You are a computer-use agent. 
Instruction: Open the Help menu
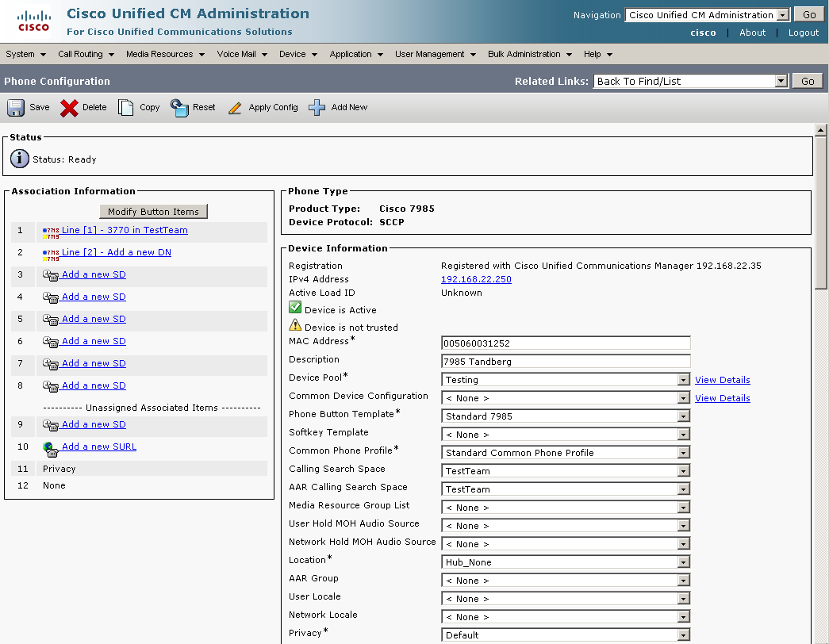(597, 54)
